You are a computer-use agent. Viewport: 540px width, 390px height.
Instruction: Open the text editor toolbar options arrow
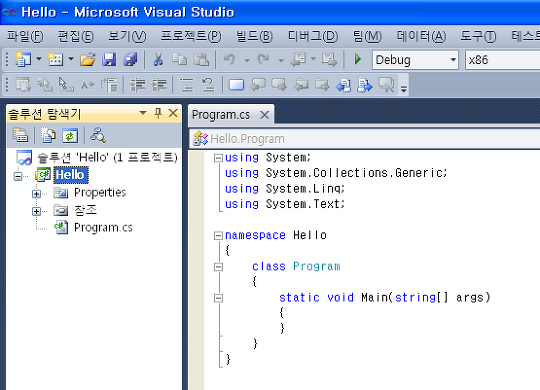tap(404, 89)
